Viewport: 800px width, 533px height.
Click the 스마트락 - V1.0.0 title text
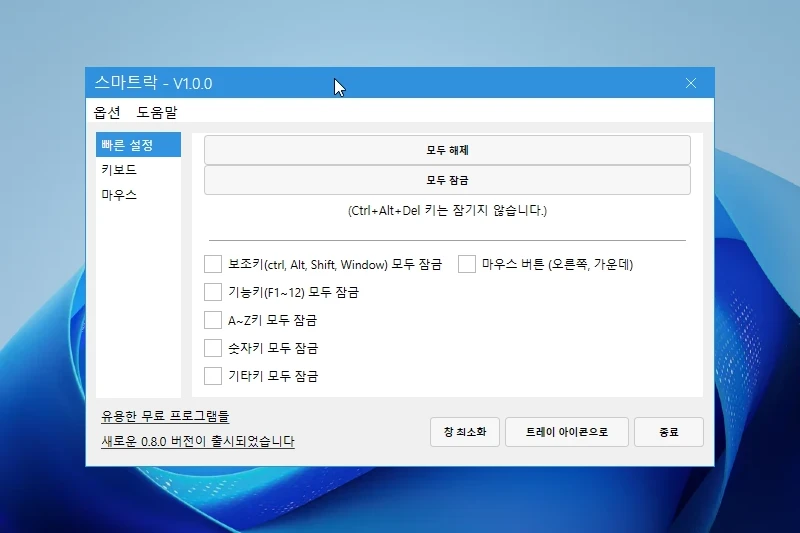[154, 83]
